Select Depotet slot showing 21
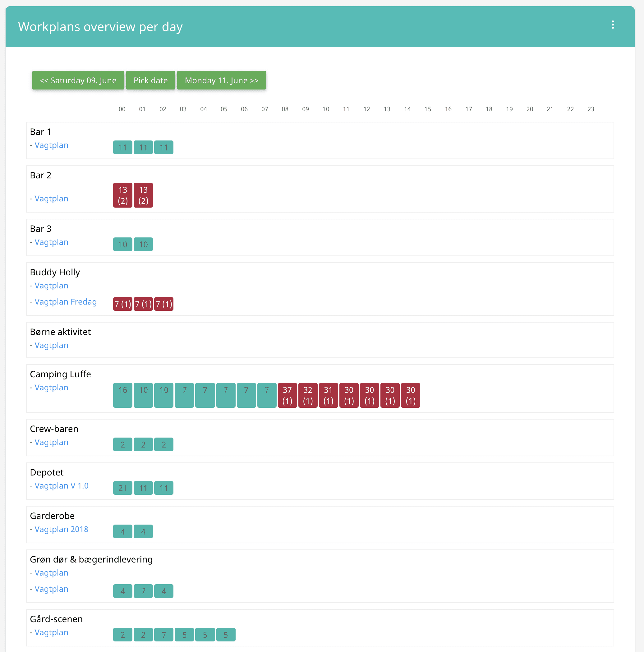This screenshot has width=644, height=652. click(x=123, y=488)
